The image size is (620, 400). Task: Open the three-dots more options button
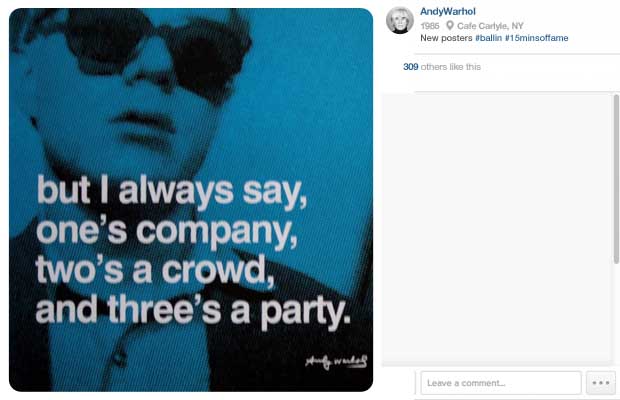601,383
